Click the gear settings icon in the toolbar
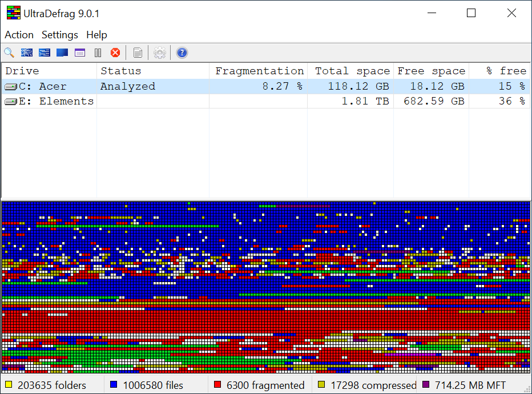 (x=160, y=53)
